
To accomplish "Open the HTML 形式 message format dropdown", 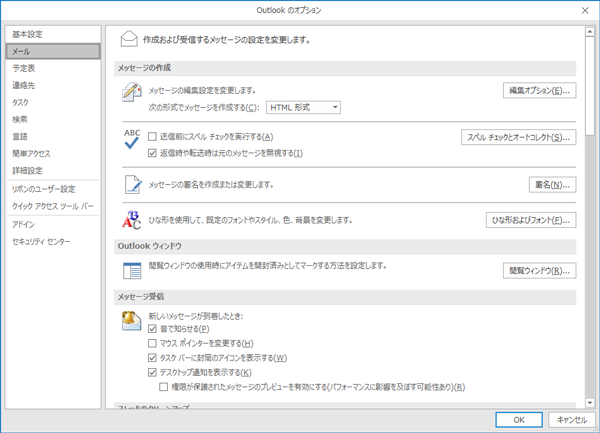I will pos(303,107).
